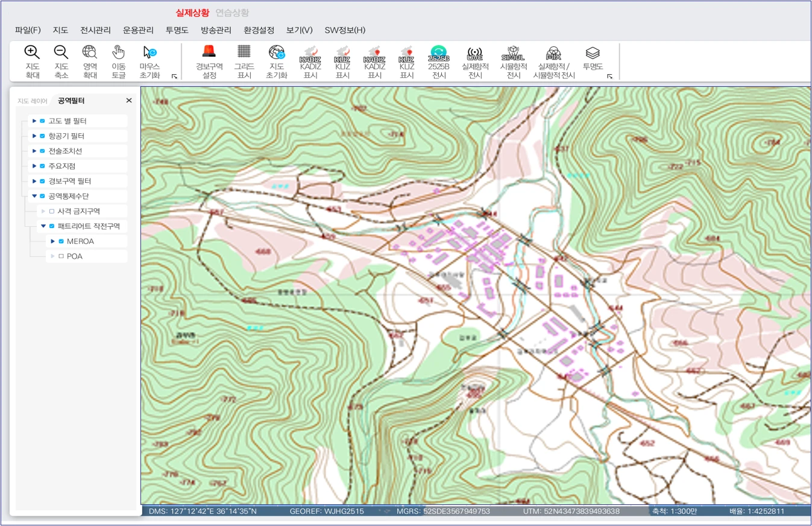Show the first KADIZ 표시 overlay

coord(310,63)
